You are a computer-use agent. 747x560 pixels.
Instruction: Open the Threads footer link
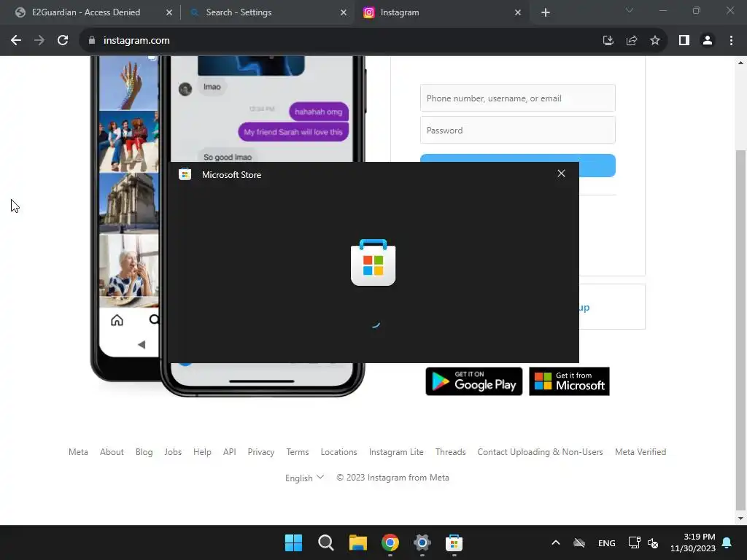(450, 452)
